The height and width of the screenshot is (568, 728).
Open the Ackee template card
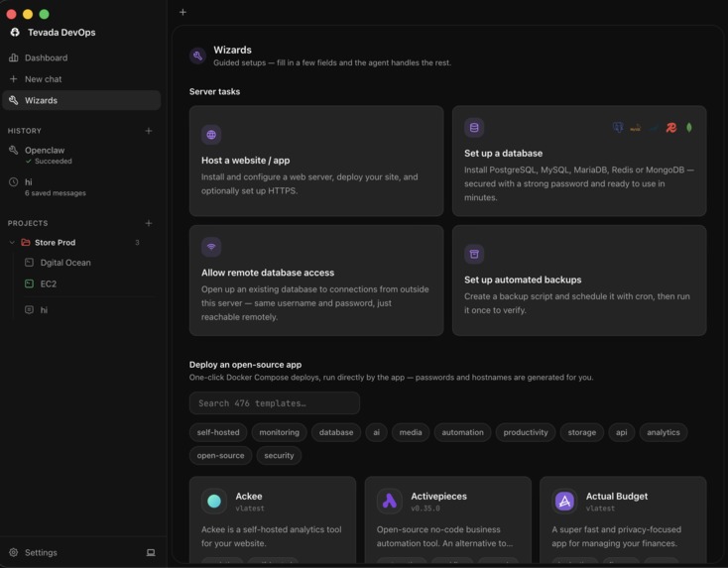(x=273, y=519)
